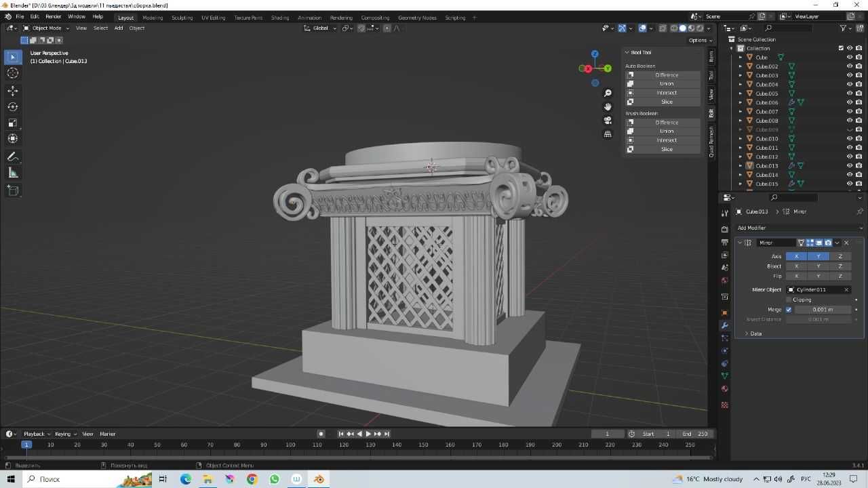Select the Add Cube tool
Screen dimensions: 868x488
point(12,190)
